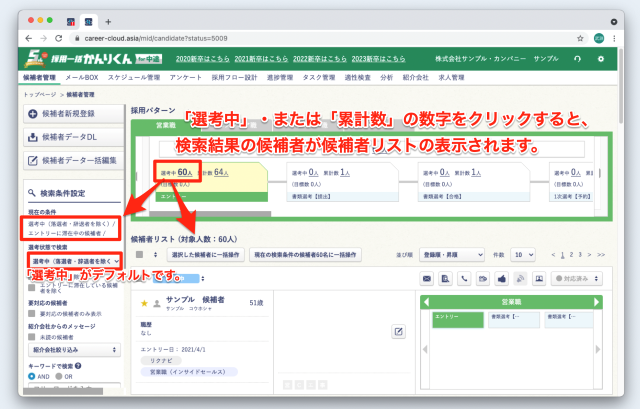Open the メールBOX menu tab

[x=83, y=77]
